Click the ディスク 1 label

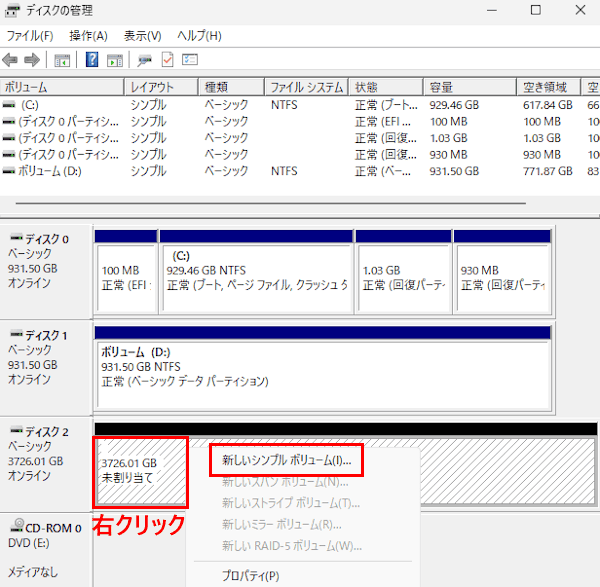click(46, 336)
